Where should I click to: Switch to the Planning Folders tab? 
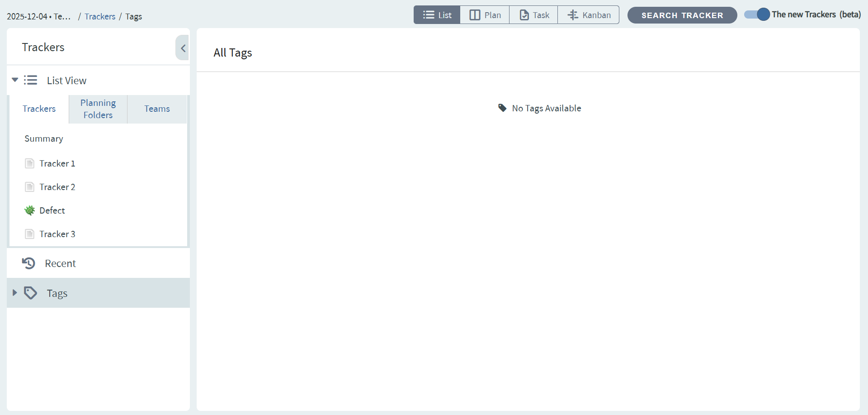point(98,109)
